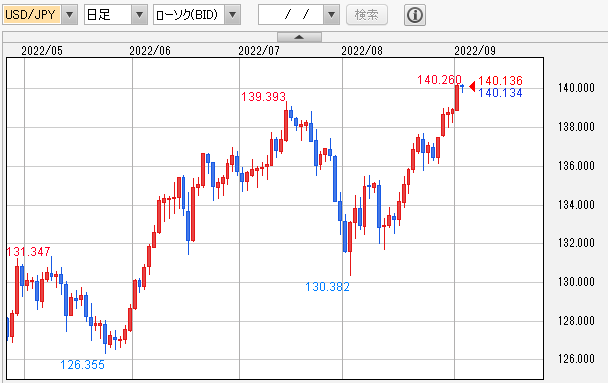Click the red current-price triangle marker

coord(472,86)
